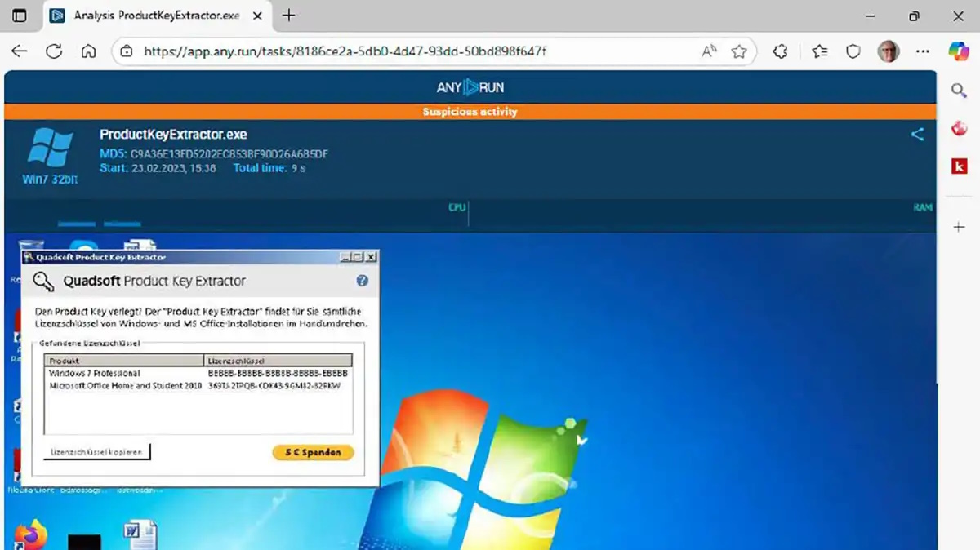Click the ANY.RUN logo

(x=470, y=87)
